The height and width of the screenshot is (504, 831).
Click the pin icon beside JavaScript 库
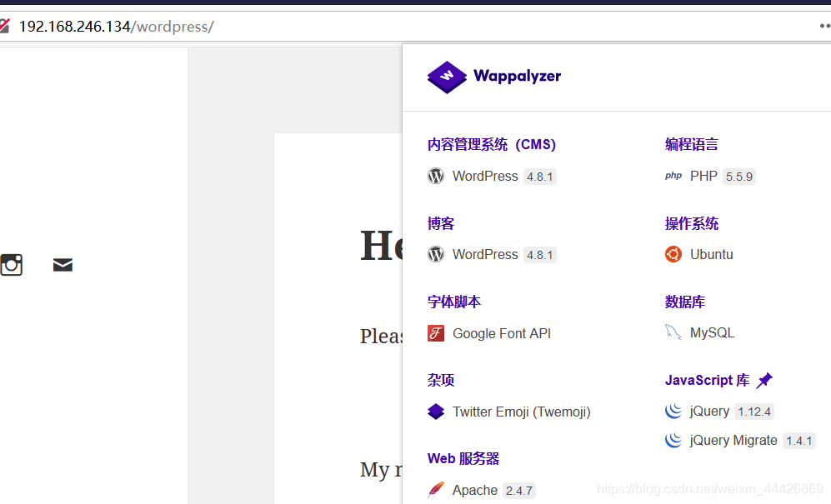[764, 380]
